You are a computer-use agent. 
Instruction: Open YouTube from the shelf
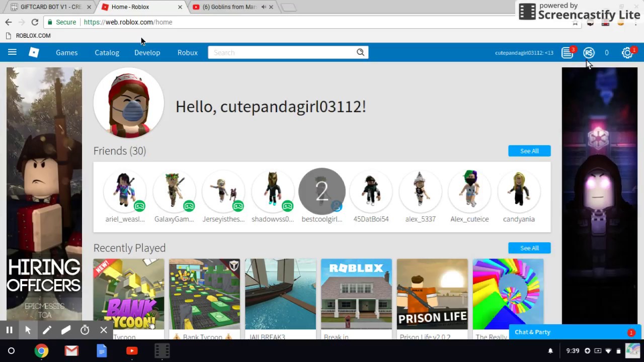coord(132,351)
